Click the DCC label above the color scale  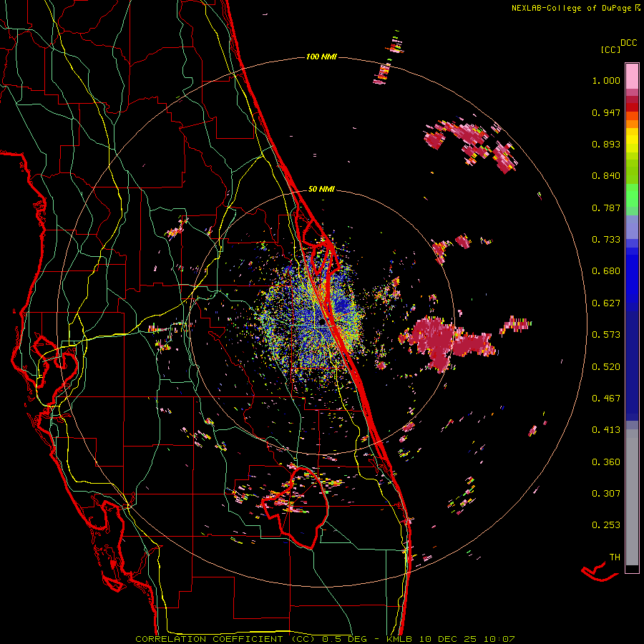point(628,43)
